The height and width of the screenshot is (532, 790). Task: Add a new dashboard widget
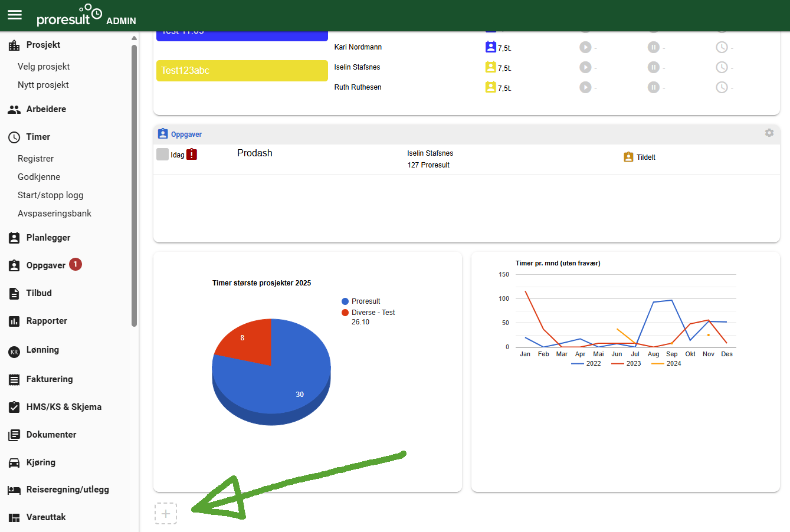tap(166, 514)
